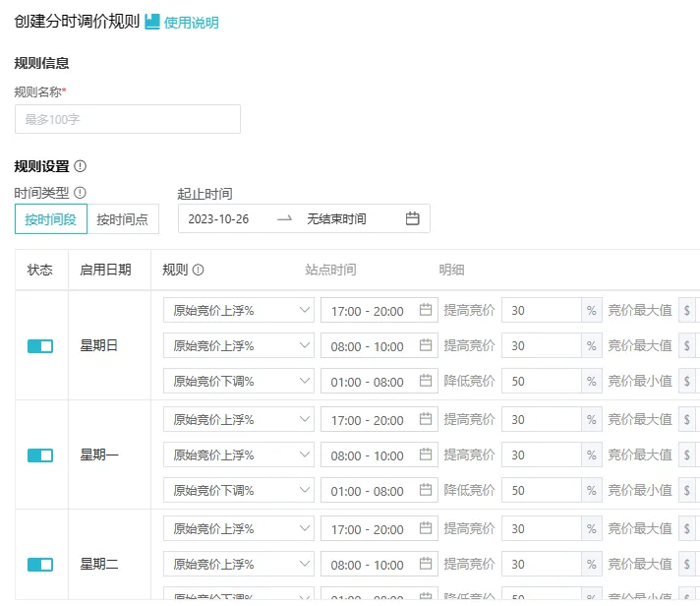Select the 按时间点 time type tab
The height and width of the screenshot is (606, 700).
pyautogui.click(x=123, y=219)
